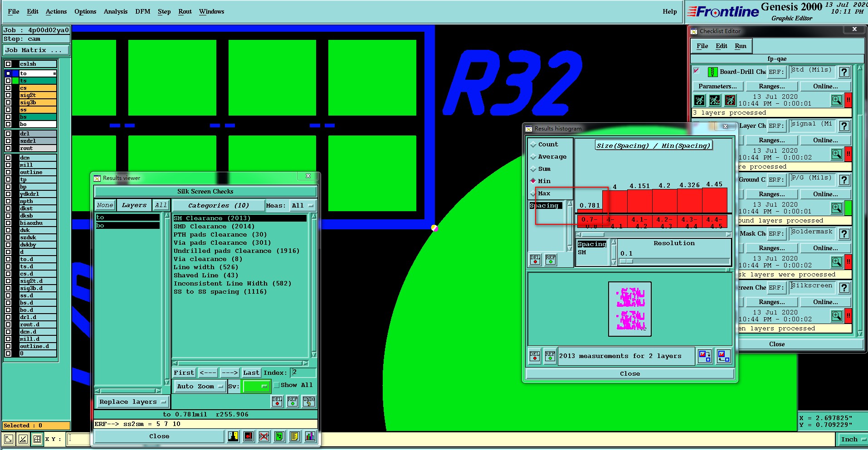Toggle visibility box for layer sig2t
The image size is (868, 450).
pos(8,95)
